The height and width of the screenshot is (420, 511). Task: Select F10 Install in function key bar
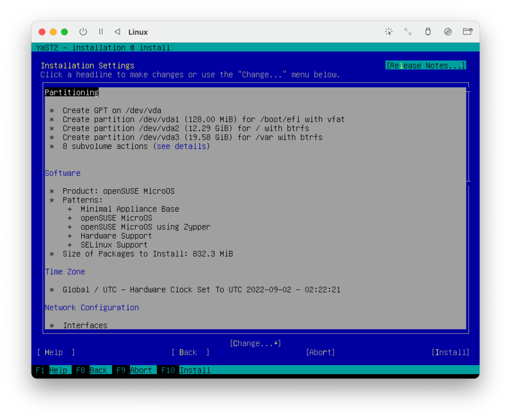click(186, 370)
